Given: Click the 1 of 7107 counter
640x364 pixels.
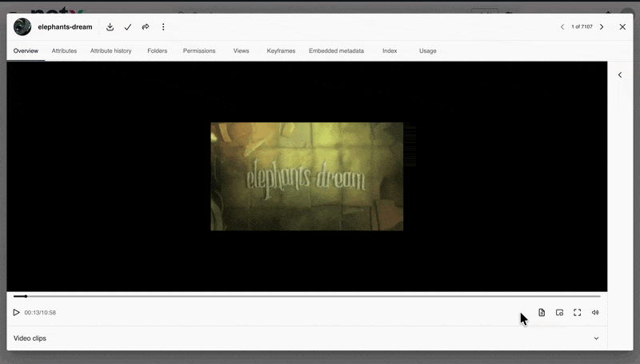Looking at the screenshot, I should coord(582,27).
